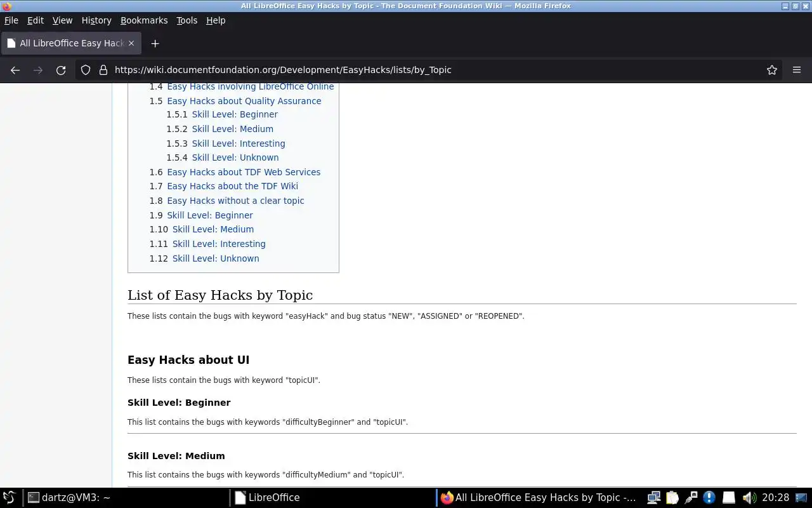Bookmark this page with the star icon

pos(772,70)
